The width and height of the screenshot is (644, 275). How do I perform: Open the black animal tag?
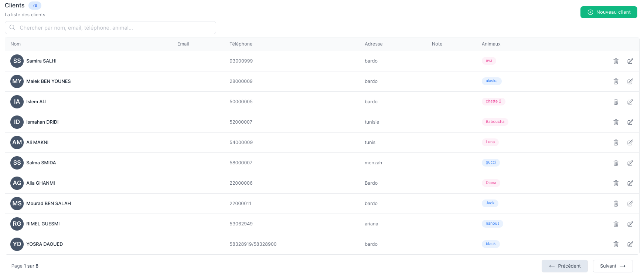[491, 244]
